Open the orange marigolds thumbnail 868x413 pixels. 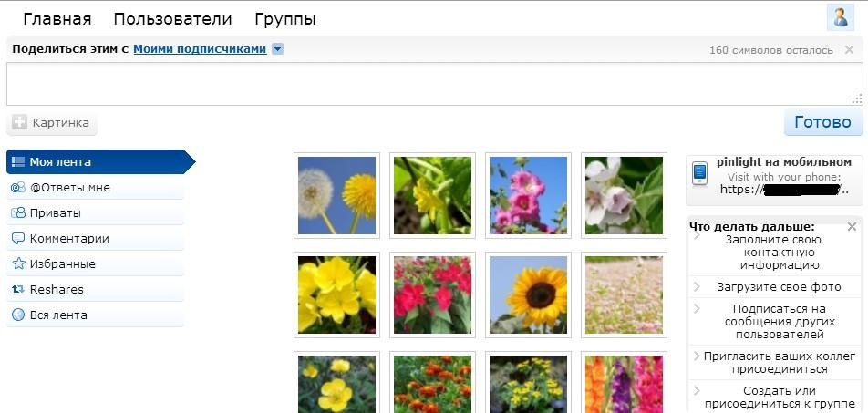point(432,383)
